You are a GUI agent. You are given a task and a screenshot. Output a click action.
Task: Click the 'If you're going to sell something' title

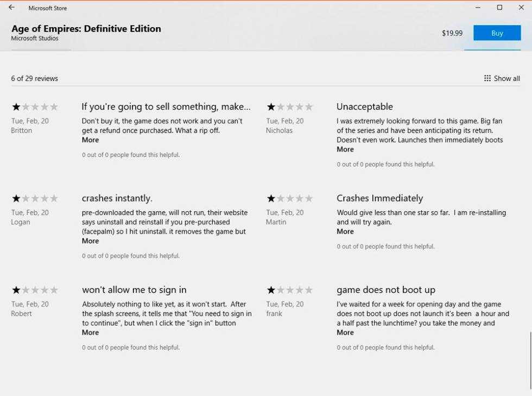coord(166,106)
